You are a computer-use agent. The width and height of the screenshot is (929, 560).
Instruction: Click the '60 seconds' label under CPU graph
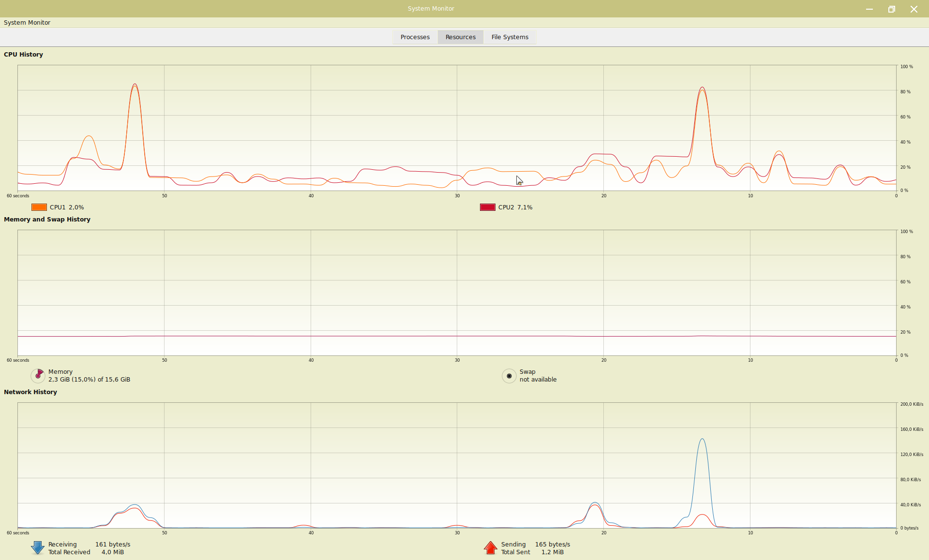point(18,196)
